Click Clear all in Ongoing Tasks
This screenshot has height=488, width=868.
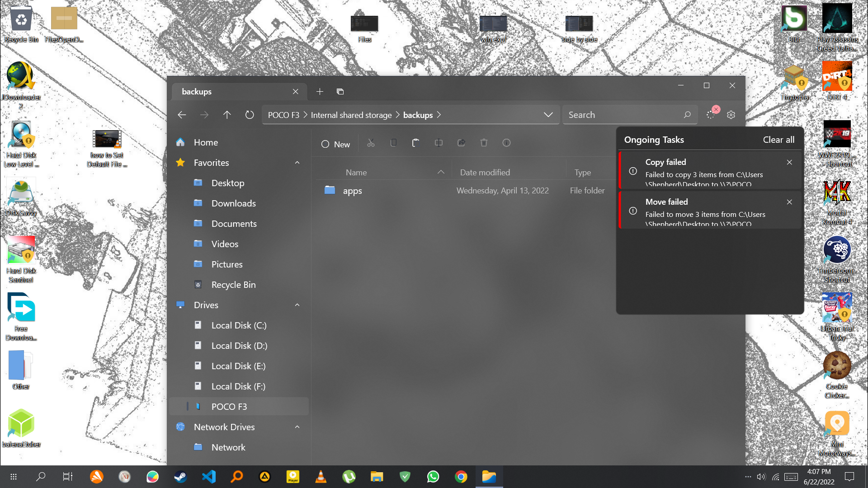click(778, 140)
